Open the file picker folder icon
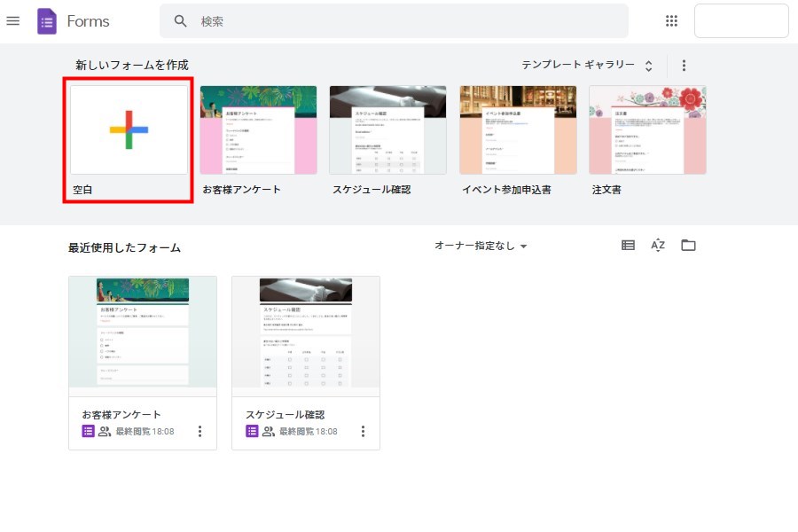The image size is (798, 532). click(x=688, y=246)
